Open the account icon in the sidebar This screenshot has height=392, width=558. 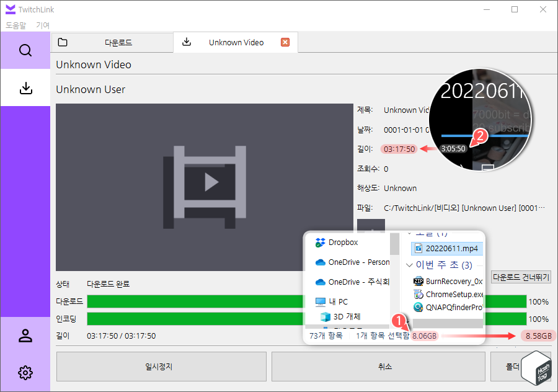(x=25, y=336)
